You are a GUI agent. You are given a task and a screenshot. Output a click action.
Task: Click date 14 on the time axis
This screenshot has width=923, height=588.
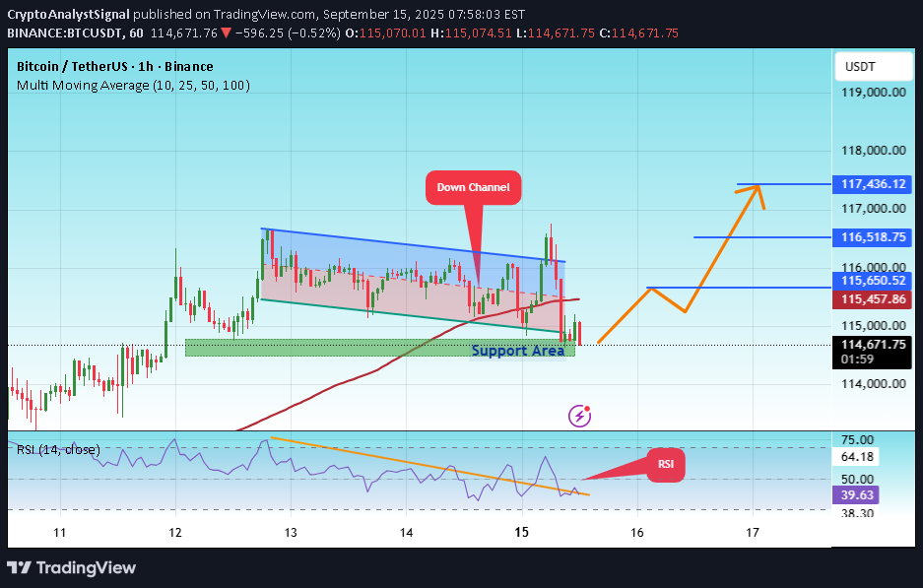pos(406,533)
